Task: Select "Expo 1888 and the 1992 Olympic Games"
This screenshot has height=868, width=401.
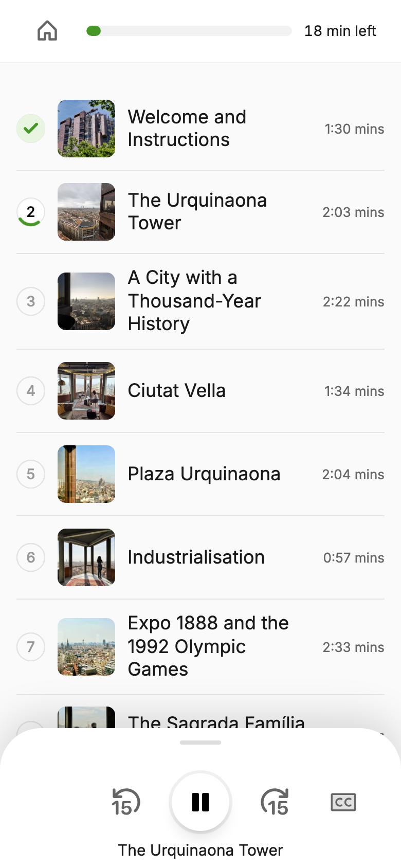Action: tap(208, 646)
